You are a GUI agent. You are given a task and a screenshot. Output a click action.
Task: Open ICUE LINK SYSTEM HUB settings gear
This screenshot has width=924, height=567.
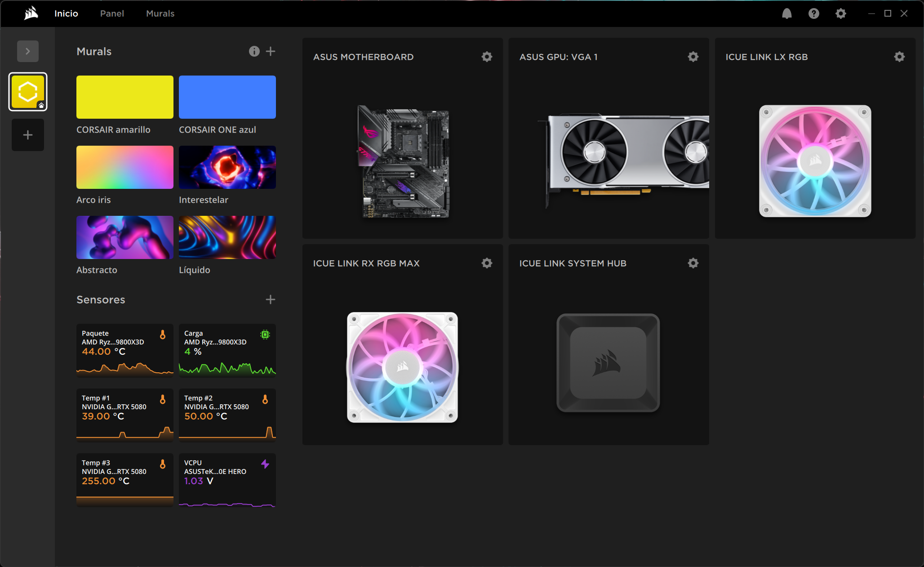(x=693, y=263)
